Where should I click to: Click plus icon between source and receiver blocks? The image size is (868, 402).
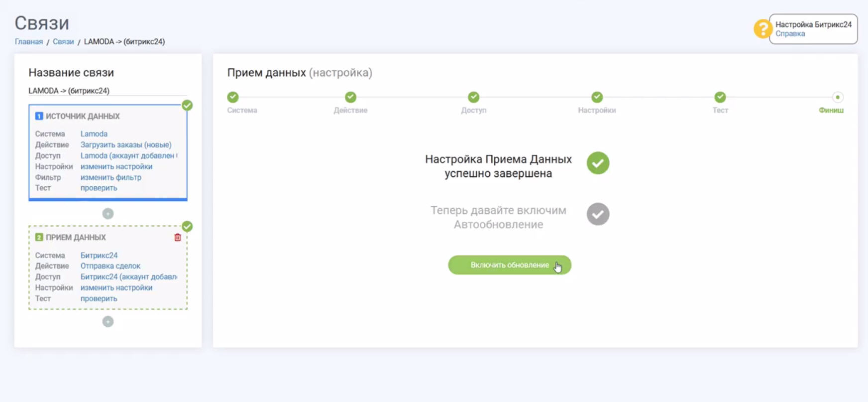tap(108, 214)
